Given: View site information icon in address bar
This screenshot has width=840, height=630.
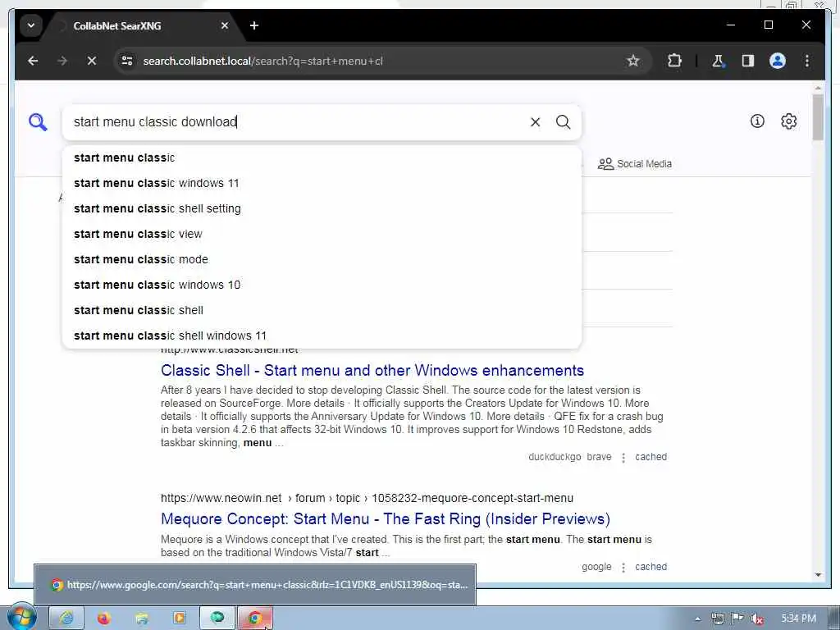Looking at the screenshot, I should tap(127, 61).
